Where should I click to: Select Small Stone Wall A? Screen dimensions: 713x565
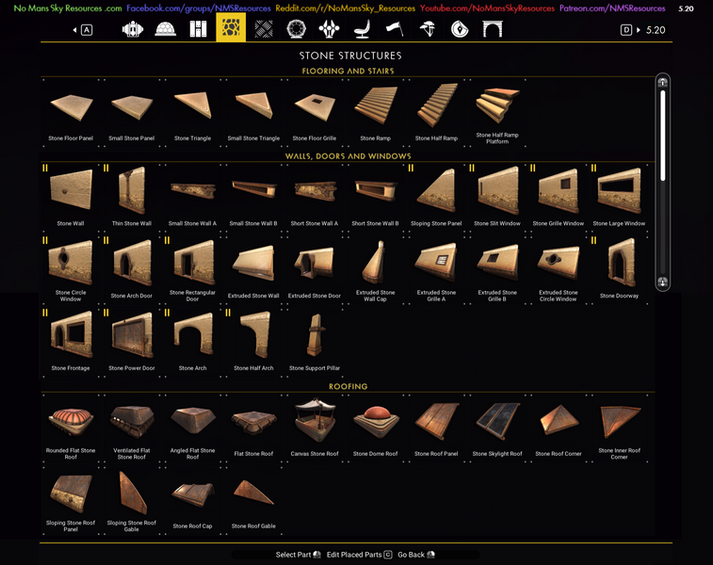193,196
